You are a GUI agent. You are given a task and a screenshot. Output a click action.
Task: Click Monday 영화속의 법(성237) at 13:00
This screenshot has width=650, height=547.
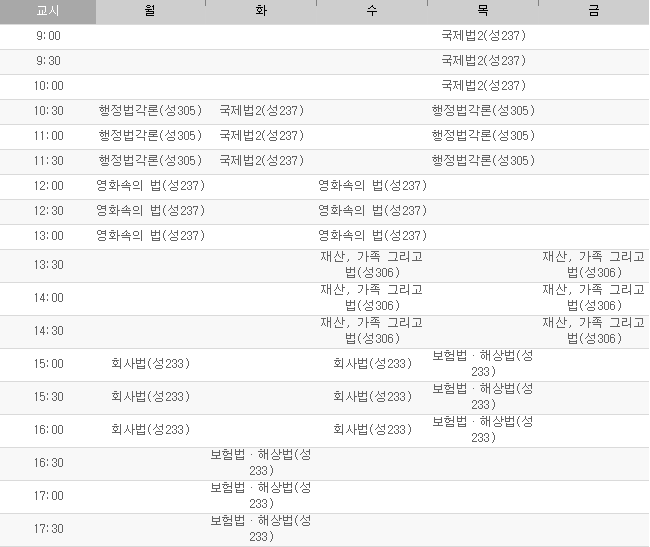pyautogui.click(x=150, y=235)
